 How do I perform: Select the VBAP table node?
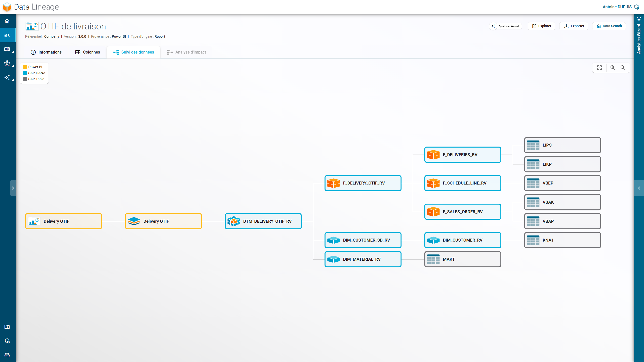tap(562, 221)
